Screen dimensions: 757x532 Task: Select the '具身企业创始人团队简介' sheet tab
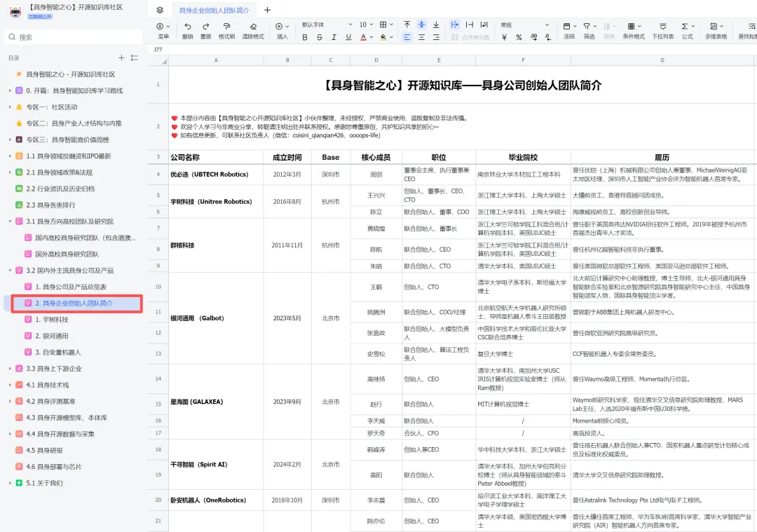click(x=214, y=10)
